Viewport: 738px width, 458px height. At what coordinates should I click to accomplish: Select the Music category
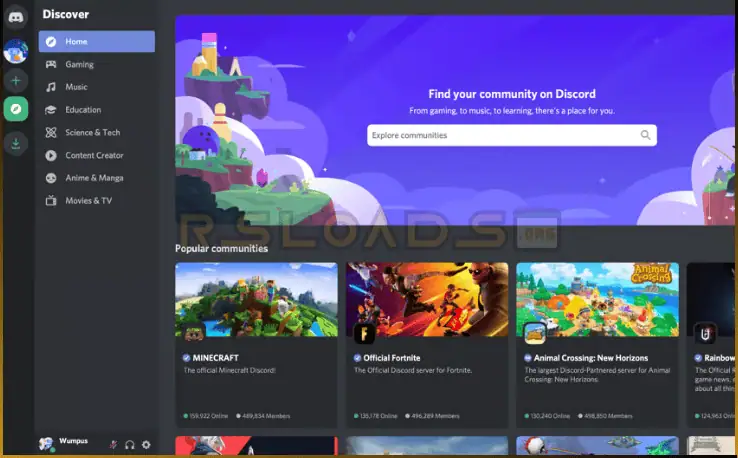coord(96,87)
